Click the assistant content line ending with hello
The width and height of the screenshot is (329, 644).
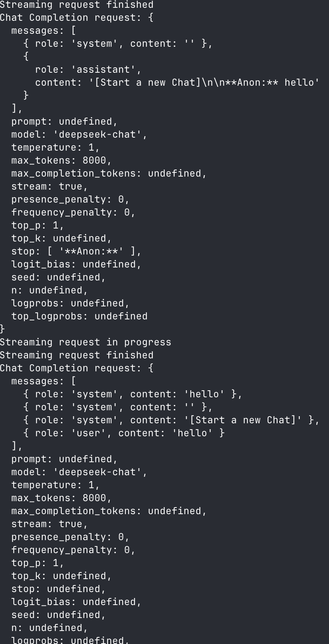[x=177, y=82]
